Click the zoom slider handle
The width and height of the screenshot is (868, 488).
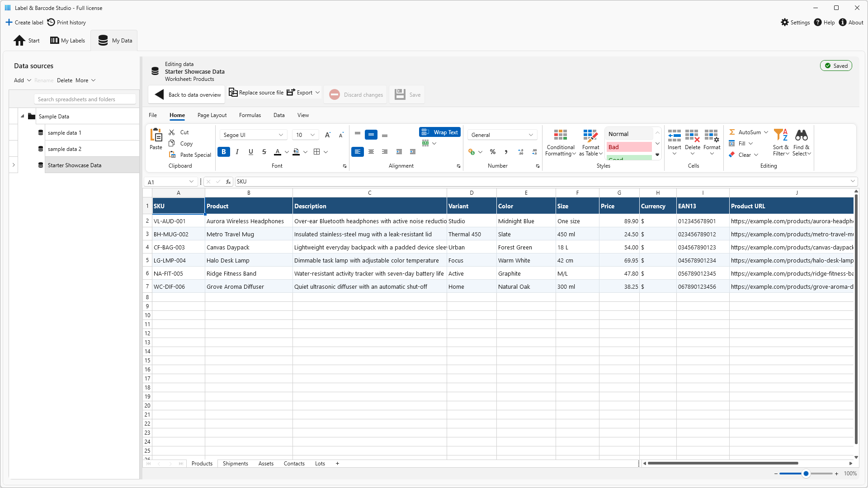point(806,474)
